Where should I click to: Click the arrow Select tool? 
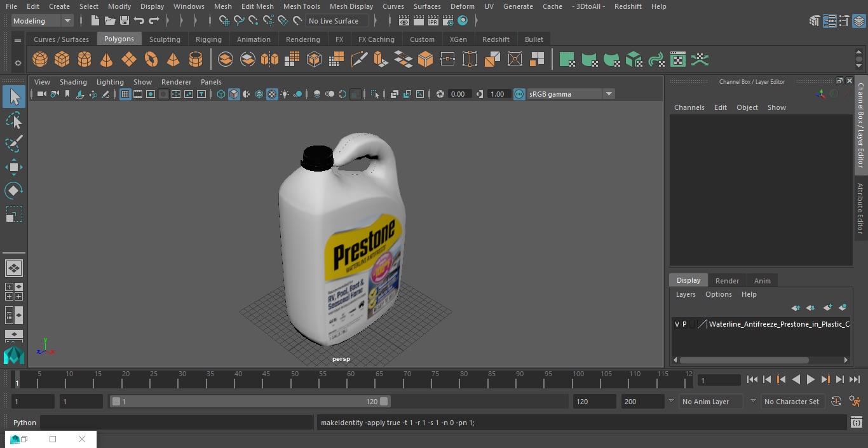(x=14, y=97)
